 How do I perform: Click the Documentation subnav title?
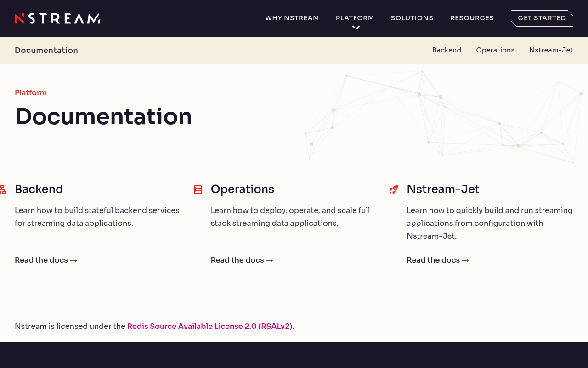[x=46, y=50]
